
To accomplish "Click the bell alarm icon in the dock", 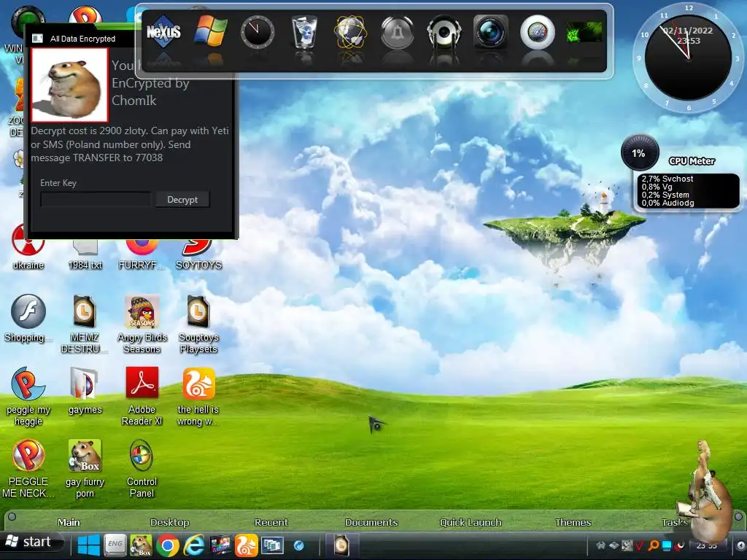I will (x=398, y=32).
